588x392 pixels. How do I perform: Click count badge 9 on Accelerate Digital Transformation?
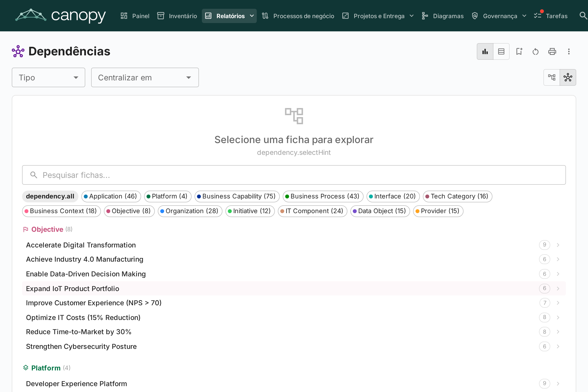544,245
